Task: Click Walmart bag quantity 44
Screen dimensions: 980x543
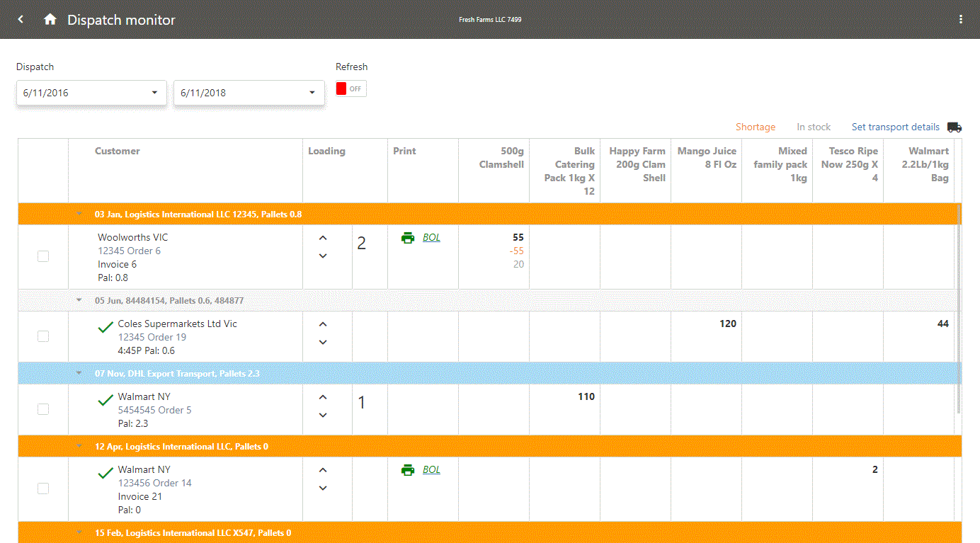Action: pos(943,324)
